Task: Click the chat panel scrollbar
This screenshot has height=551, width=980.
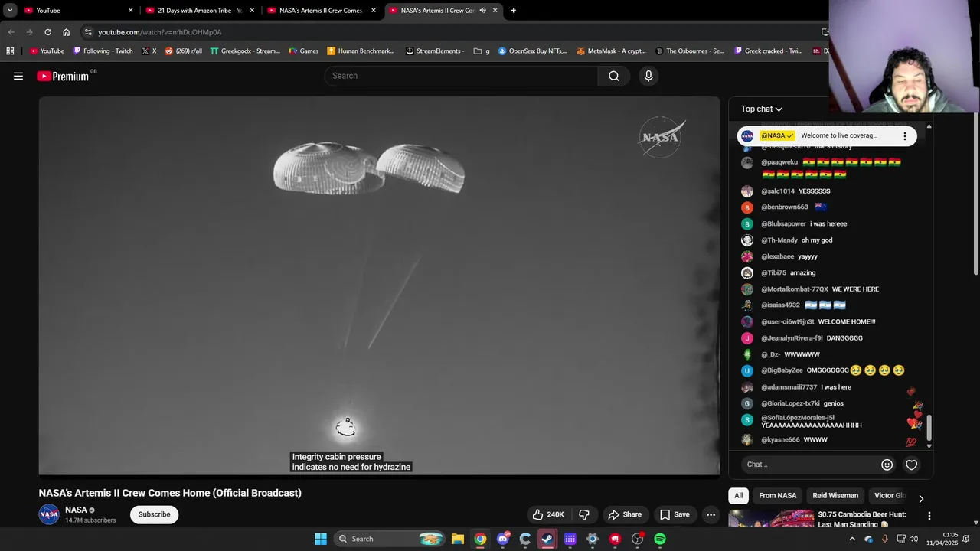Action: (x=929, y=429)
